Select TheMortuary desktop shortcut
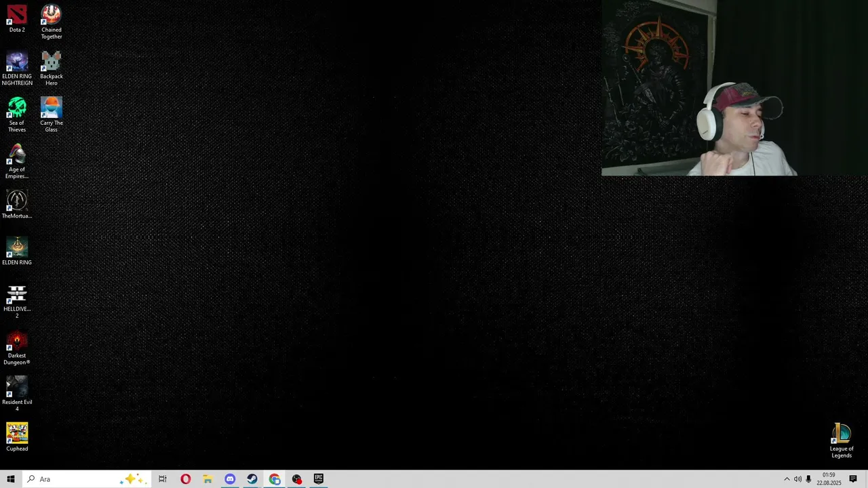868x488 pixels. coord(17,205)
